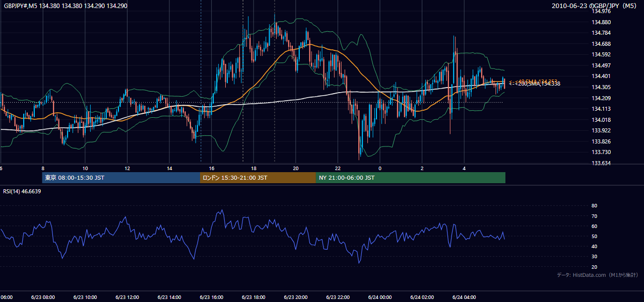Image resolution: width=644 pixels, height=302 pixels.
Task: Click the 200,SMA,134.338 label
Action: [539, 84]
